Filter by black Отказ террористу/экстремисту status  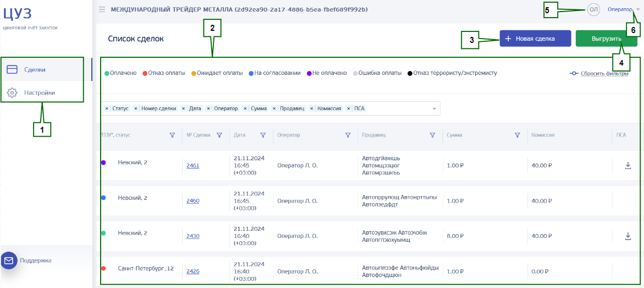click(452, 73)
